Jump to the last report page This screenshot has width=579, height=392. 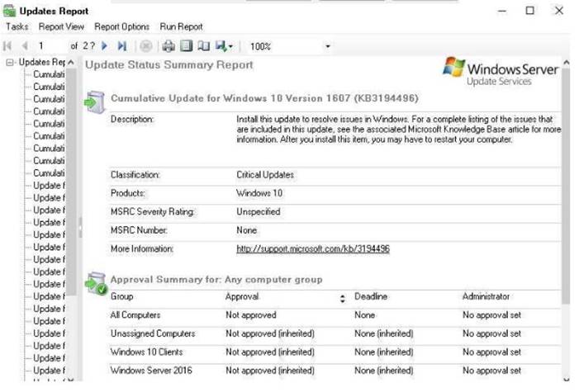pyautogui.click(x=122, y=46)
